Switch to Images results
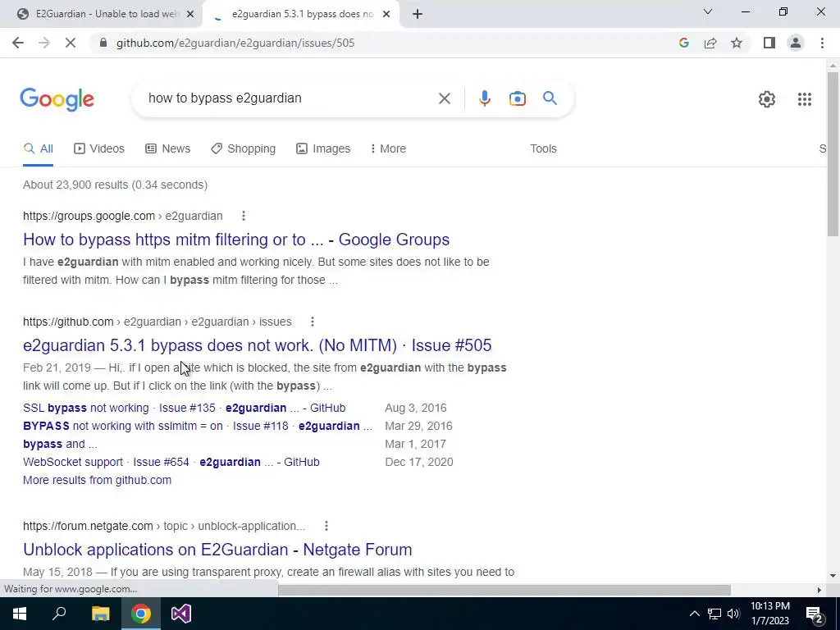 pos(323,149)
